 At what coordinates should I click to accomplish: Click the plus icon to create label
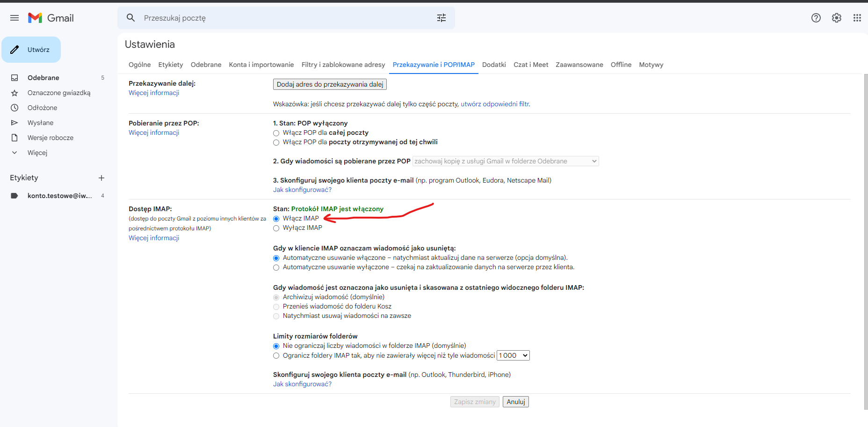[x=101, y=178]
